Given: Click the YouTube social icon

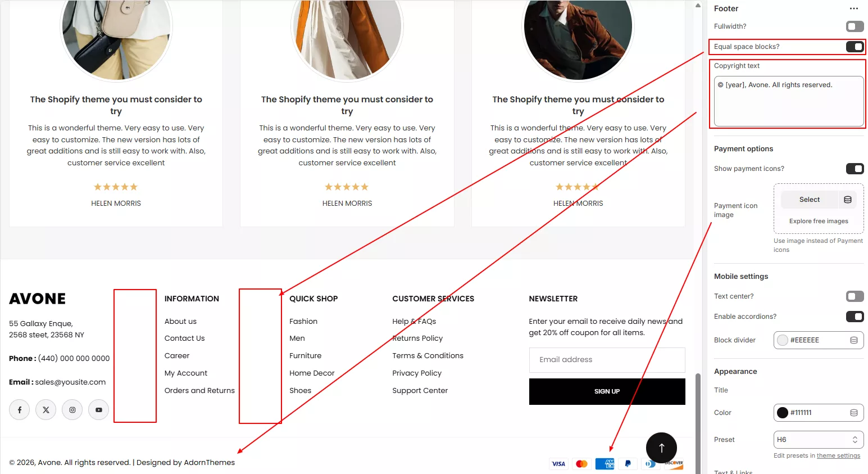Looking at the screenshot, I should pos(99,410).
